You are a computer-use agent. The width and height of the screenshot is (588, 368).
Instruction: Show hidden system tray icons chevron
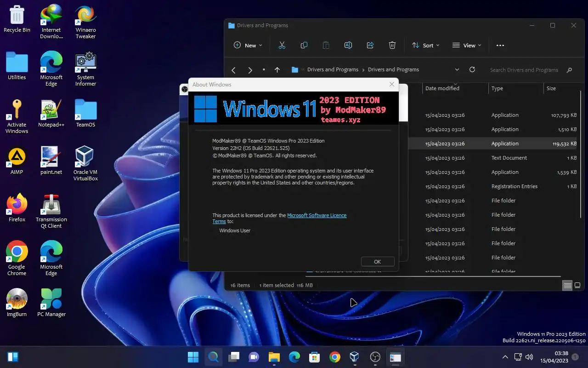point(505,357)
